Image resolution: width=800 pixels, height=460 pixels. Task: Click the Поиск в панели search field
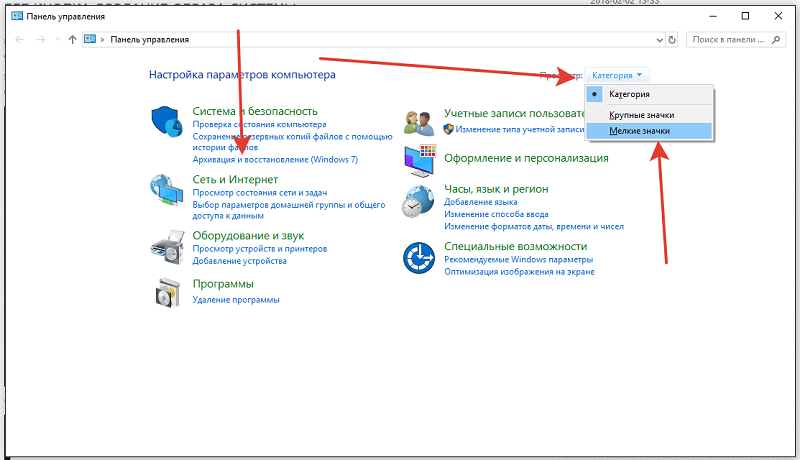(736, 39)
